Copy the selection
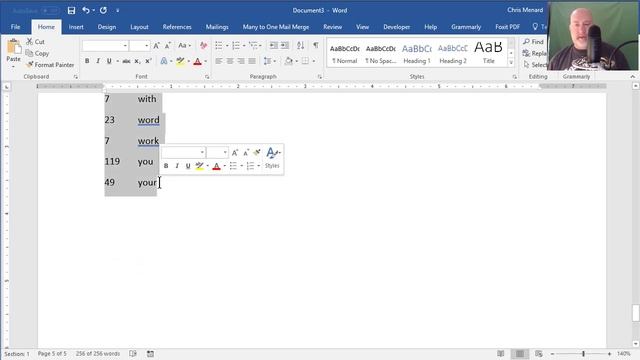 click(37, 53)
